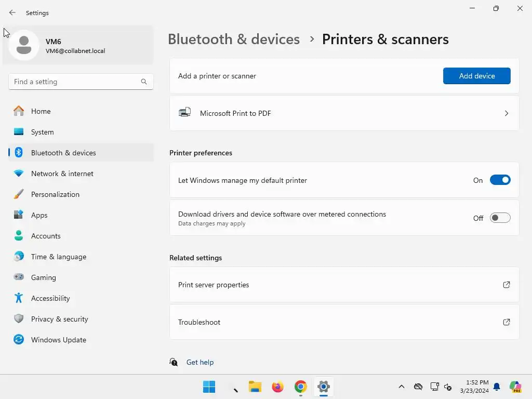This screenshot has height=399, width=532.
Task: Click the VM6 account profile card
Action: pyautogui.click(x=78, y=45)
